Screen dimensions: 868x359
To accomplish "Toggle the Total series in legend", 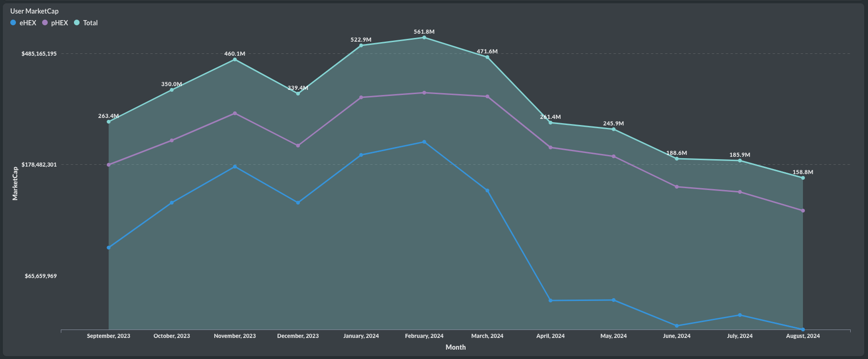I will [x=86, y=22].
